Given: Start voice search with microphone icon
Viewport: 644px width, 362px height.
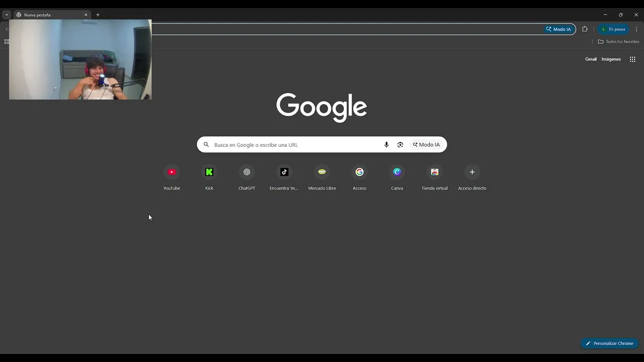Looking at the screenshot, I should pyautogui.click(x=386, y=145).
